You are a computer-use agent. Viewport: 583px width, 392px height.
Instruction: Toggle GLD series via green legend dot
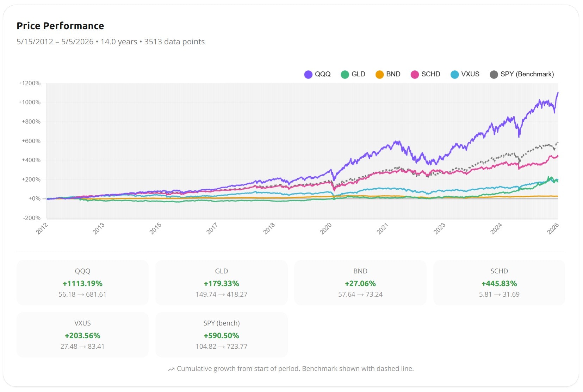click(345, 75)
